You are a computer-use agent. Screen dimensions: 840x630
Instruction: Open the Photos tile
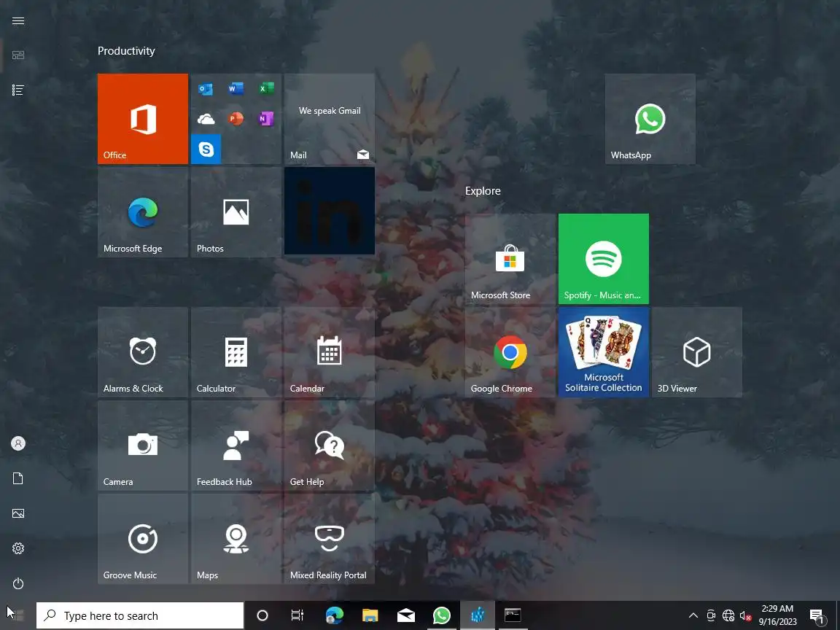[236, 212]
